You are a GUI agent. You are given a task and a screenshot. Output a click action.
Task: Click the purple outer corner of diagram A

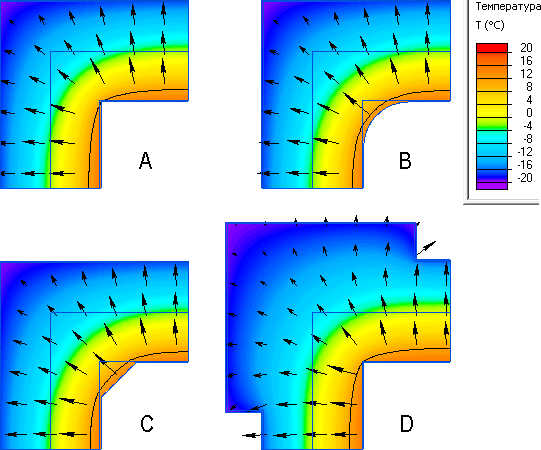click(6, 7)
